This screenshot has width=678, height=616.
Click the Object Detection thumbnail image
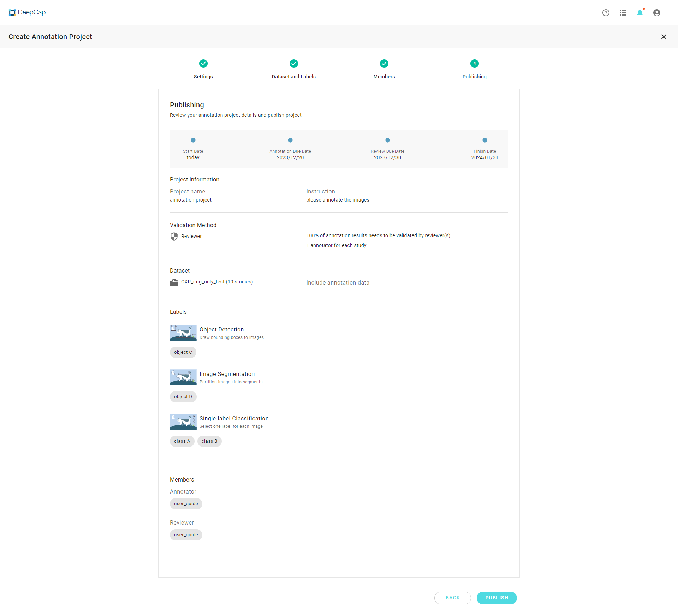(x=183, y=333)
